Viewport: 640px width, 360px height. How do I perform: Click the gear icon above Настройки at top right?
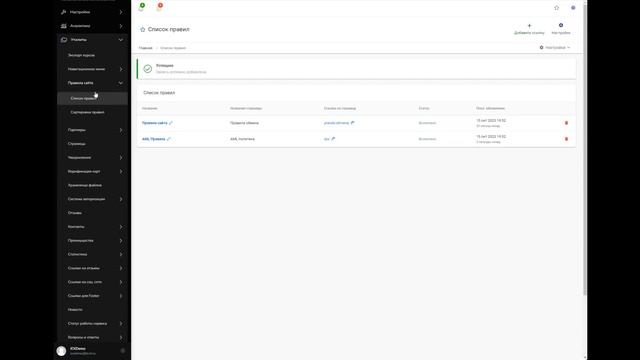click(561, 25)
